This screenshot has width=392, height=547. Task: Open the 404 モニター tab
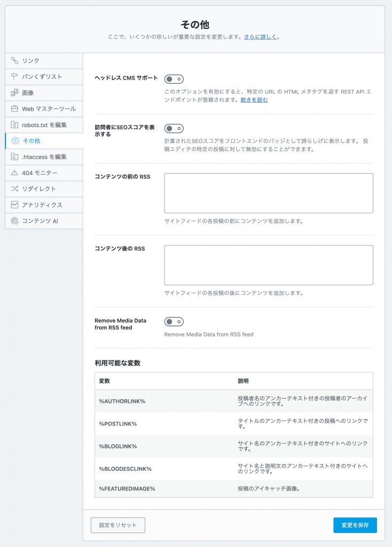(44, 173)
